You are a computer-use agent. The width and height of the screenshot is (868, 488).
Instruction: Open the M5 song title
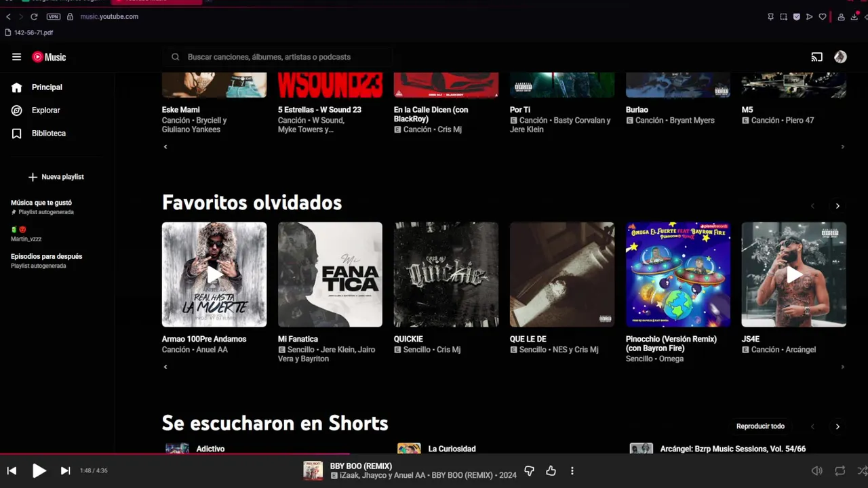click(747, 110)
